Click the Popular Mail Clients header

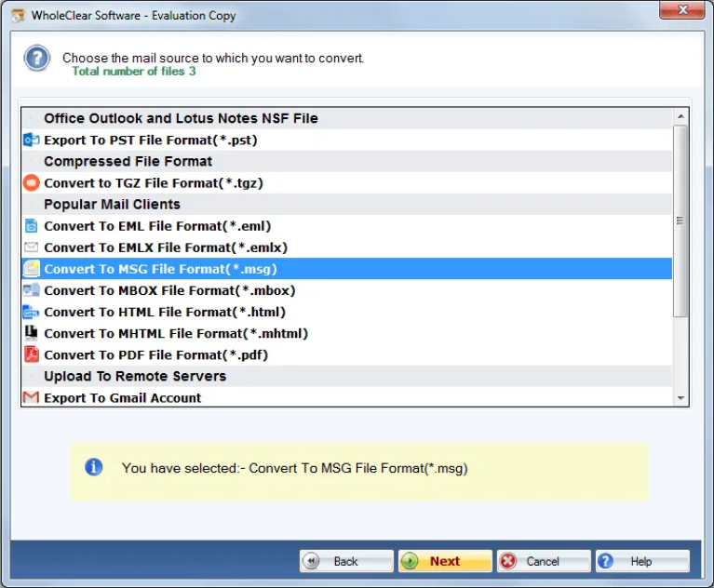[x=346, y=205]
